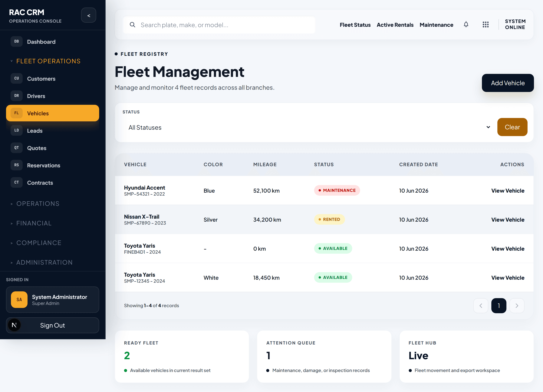This screenshot has width=543, height=392.
Task: Click the Active Rentals link
Action: (395, 25)
